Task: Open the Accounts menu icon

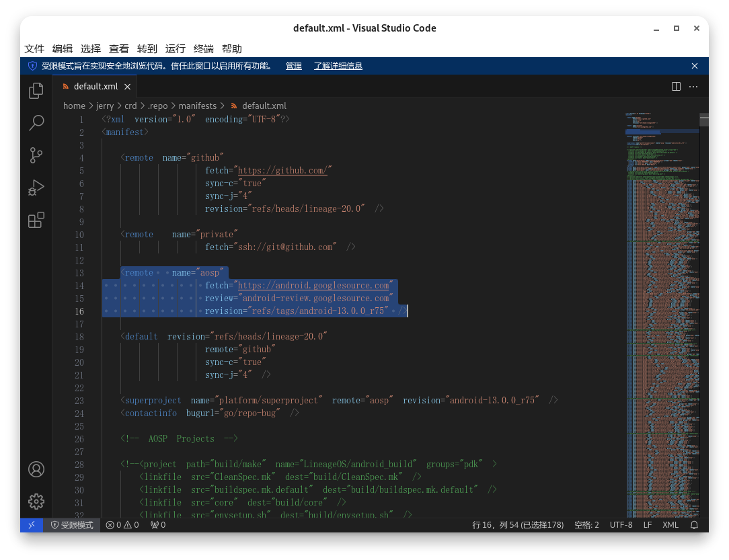Action: 36,469
